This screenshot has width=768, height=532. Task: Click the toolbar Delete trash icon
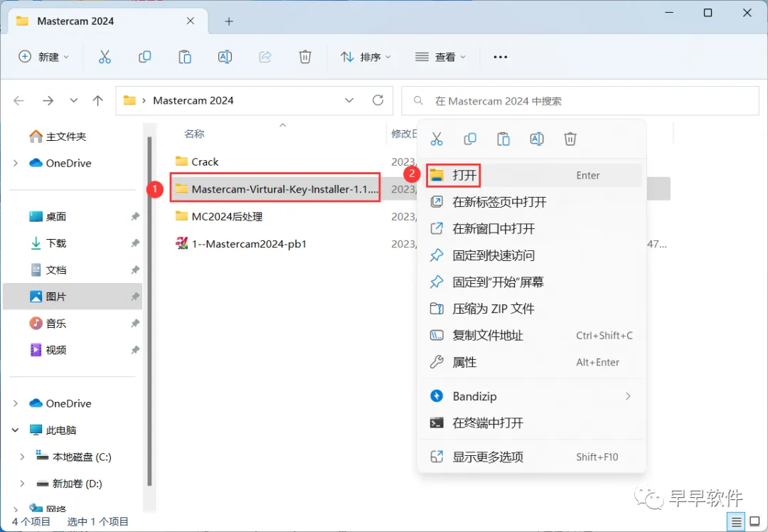(305, 57)
